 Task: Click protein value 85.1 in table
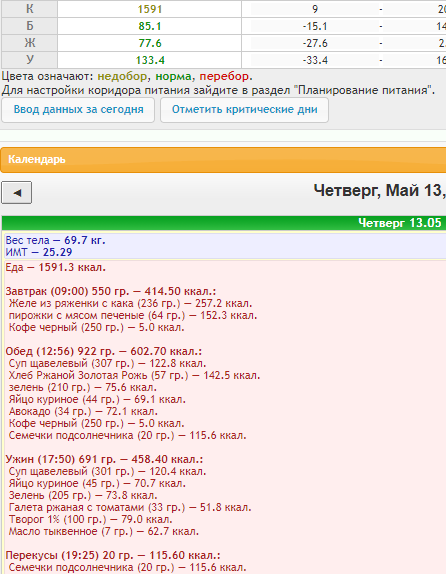[149, 26]
